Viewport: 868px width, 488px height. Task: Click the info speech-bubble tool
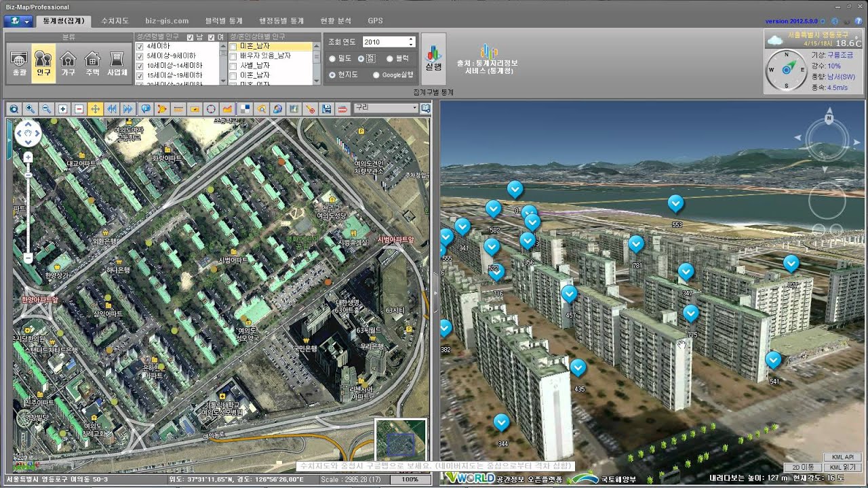click(x=145, y=108)
